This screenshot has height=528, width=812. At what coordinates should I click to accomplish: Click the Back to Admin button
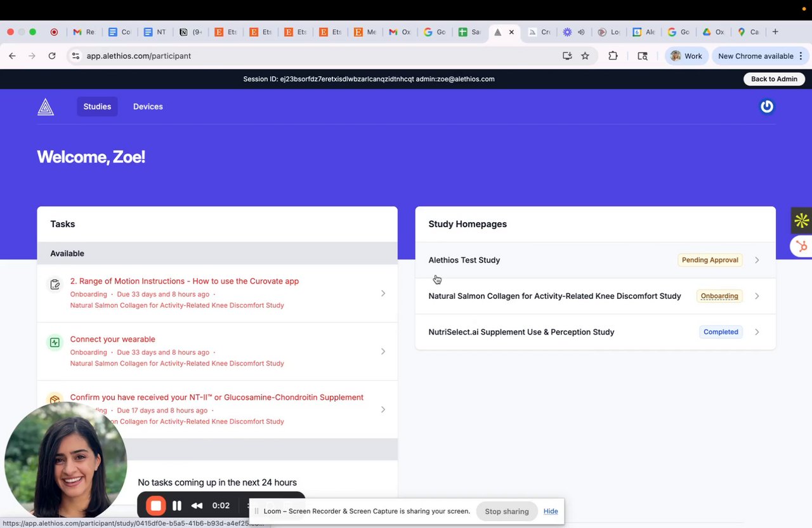(774, 79)
